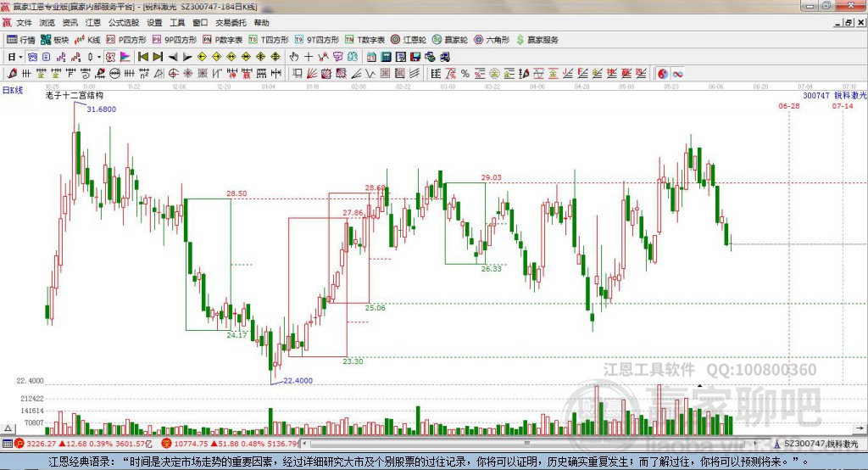The width and height of the screenshot is (868, 470).
Task: Open the 资讯 menu
Action: (x=70, y=23)
